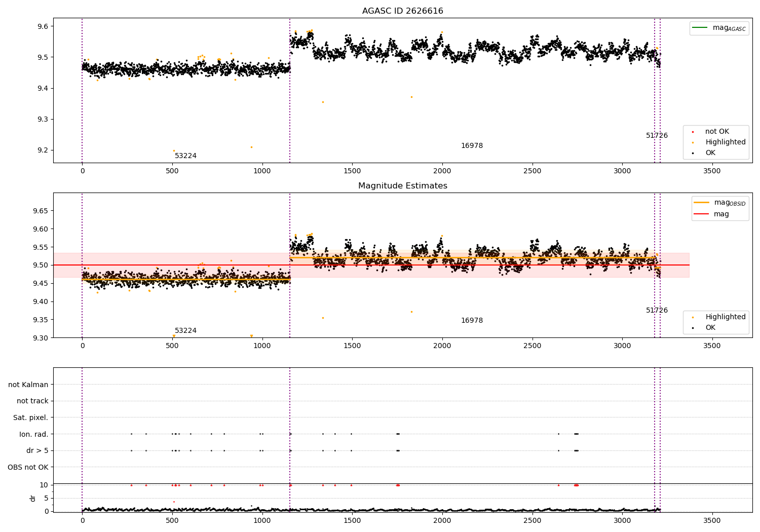Click the 'dr > 5' axis label
760x532 pixels.
point(37,451)
